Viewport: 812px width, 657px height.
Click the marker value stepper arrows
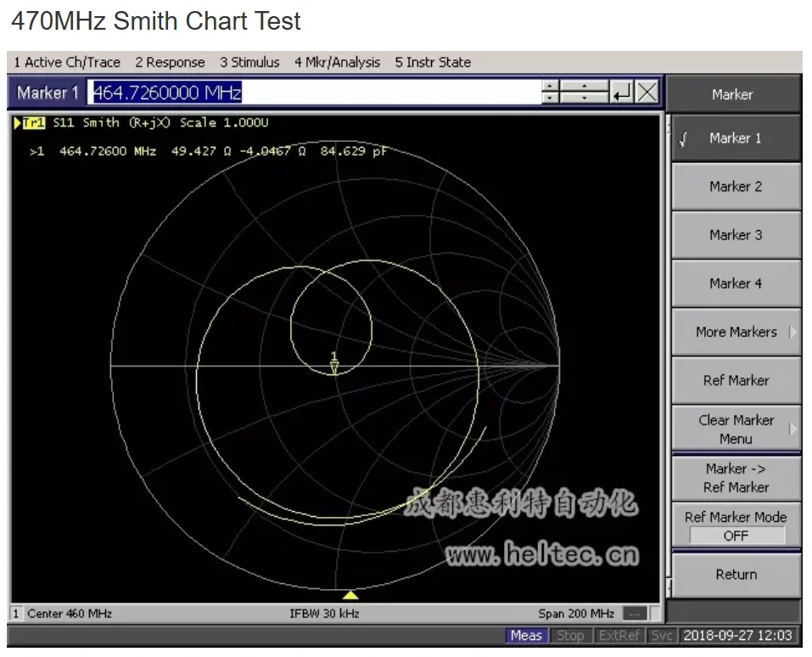coord(551,93)
